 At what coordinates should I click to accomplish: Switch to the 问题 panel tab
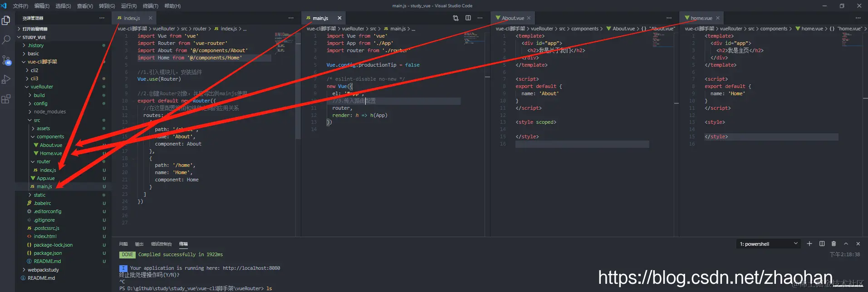[x=123, y=244]
